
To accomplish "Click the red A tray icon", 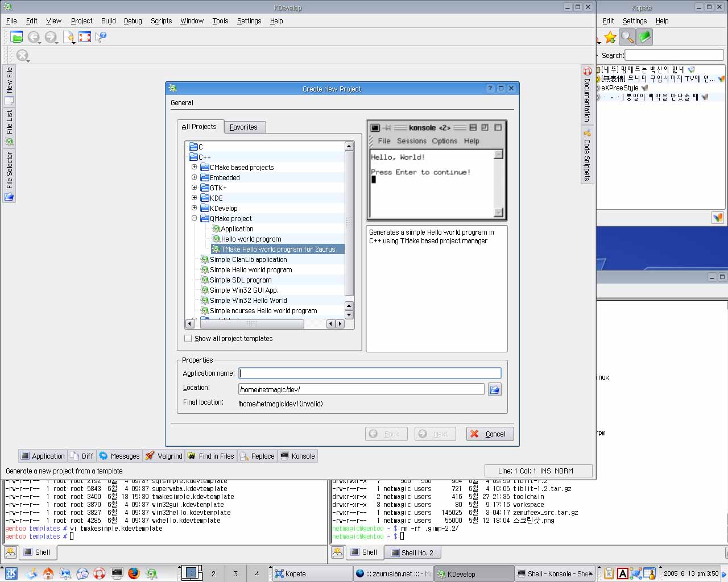I will pyautogui.click(x=622, y=573).
